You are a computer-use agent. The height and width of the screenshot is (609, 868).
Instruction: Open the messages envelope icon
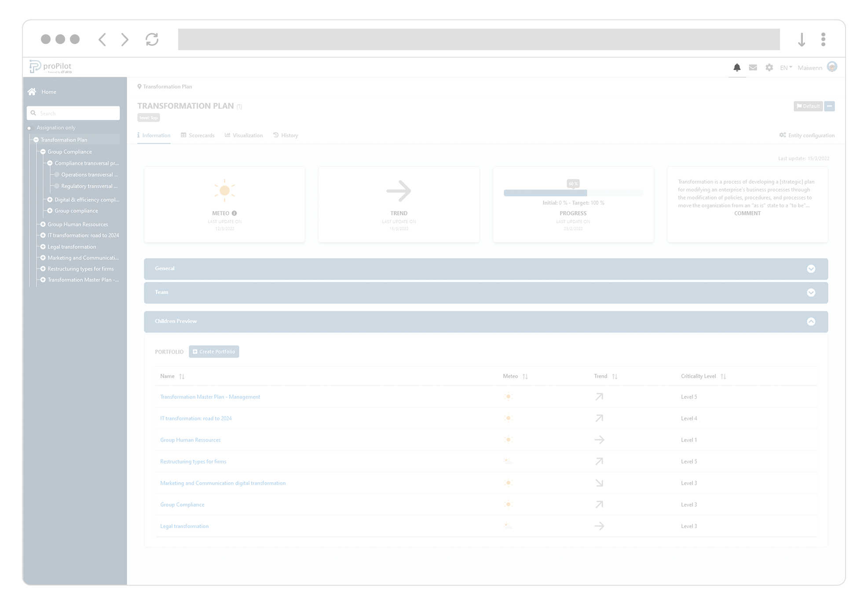pos(753,67)
